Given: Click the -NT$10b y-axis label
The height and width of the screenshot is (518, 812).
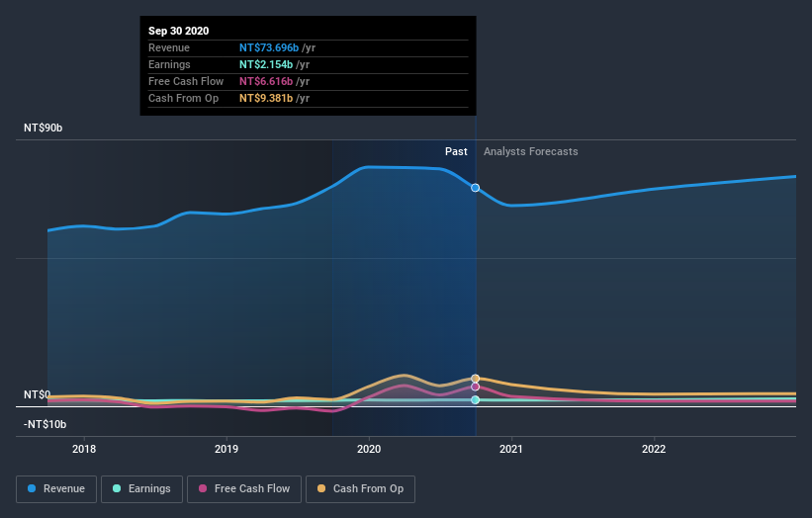Looking at the screenshot, I should point(45,424).
